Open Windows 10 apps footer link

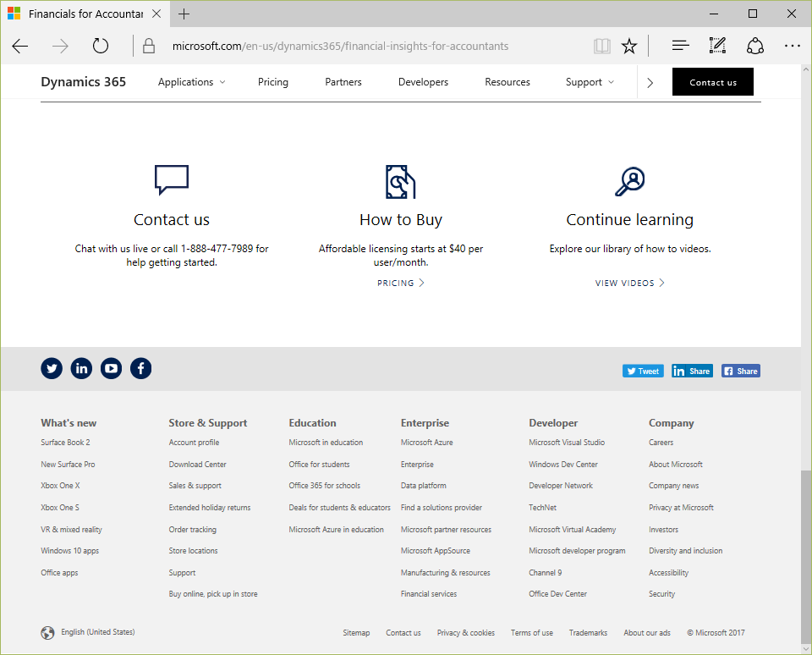70,551
